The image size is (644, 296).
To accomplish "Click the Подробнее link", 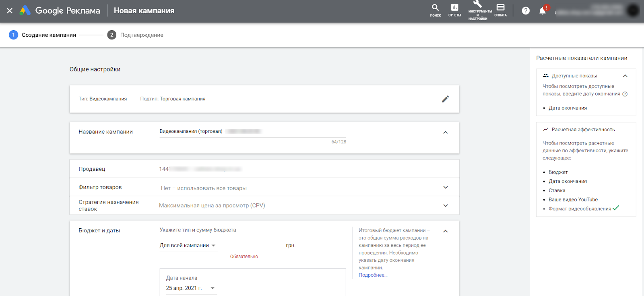I will [373, 275].
